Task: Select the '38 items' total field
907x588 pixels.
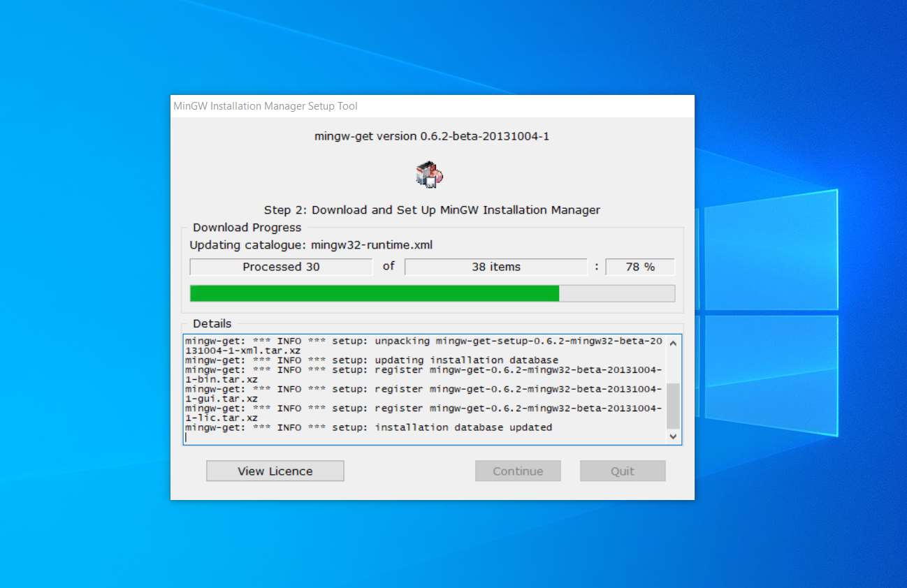Action: (496, 267)
